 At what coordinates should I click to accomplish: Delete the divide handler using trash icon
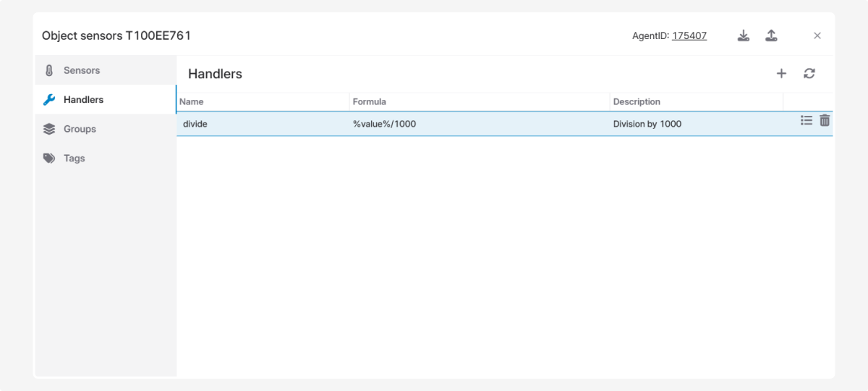click(x=825, y=121)
